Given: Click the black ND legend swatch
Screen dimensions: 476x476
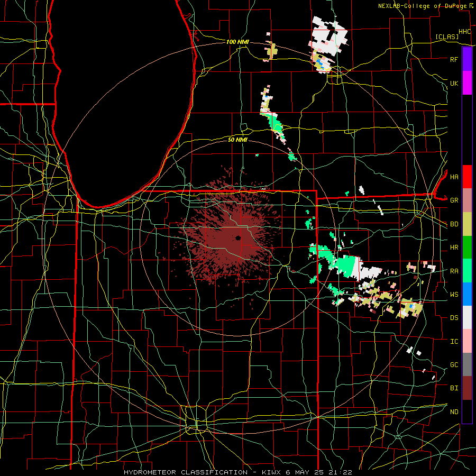Looking at the screenshot, I should (467, 411).
